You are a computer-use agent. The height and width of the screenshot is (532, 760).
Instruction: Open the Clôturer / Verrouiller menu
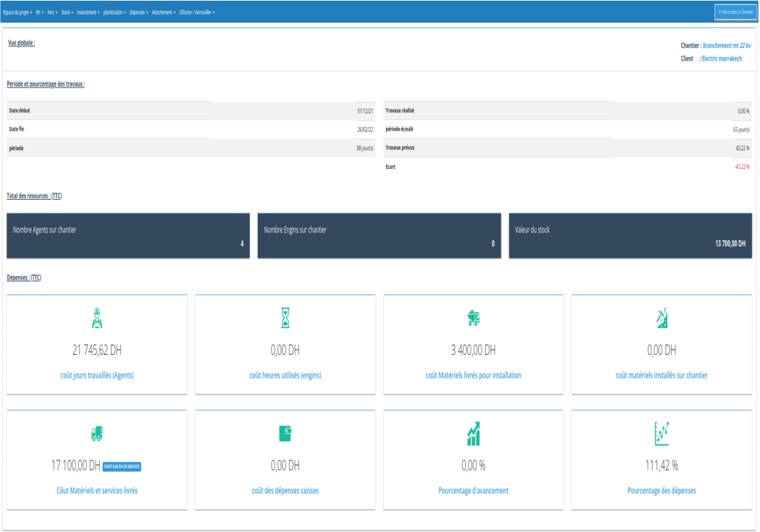click(197, 12)
